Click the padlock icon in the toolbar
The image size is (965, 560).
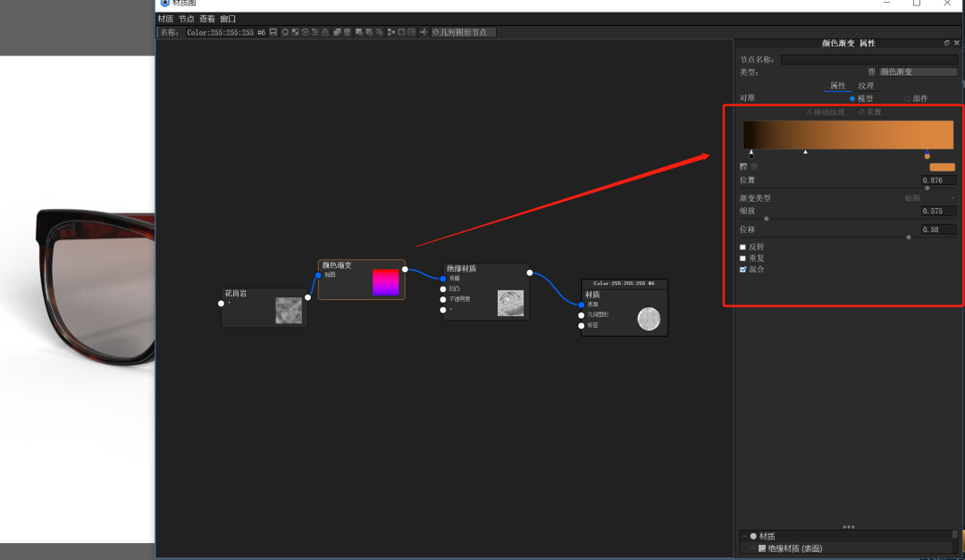pos(325,32)
